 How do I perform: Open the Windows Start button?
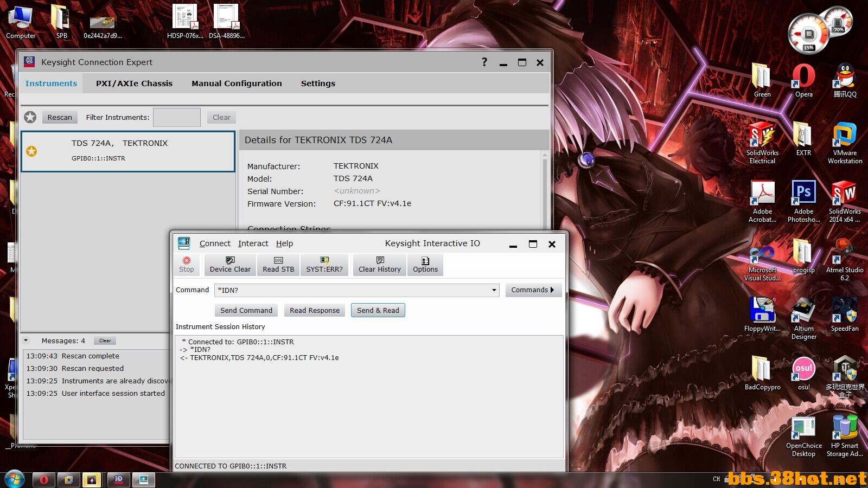pos(14,479)
